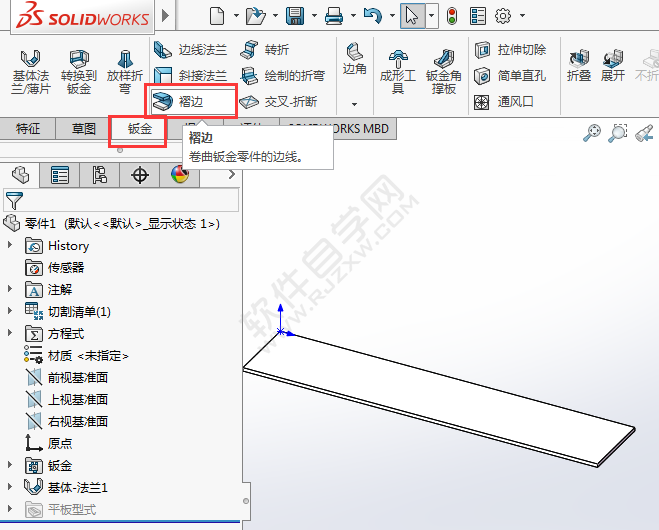
Task: Select the 前视基准面 plane
Action: click(67, 377)
